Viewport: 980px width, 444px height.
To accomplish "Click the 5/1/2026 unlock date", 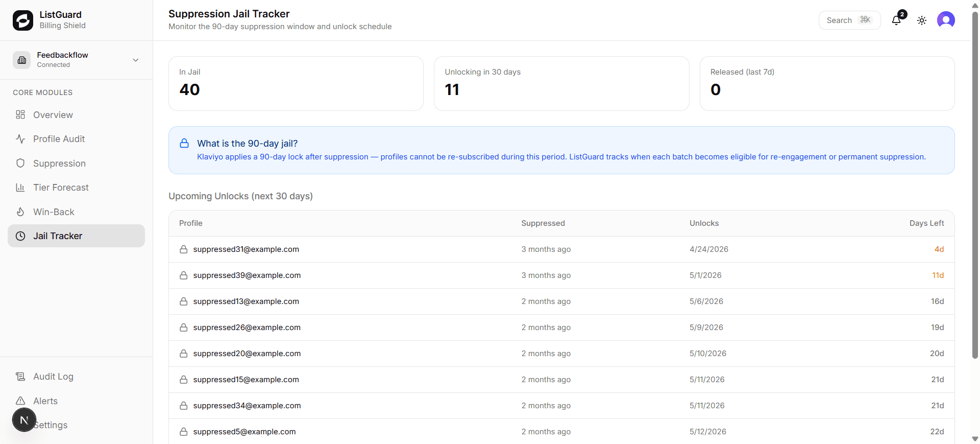I will click(x=705, y=275).
